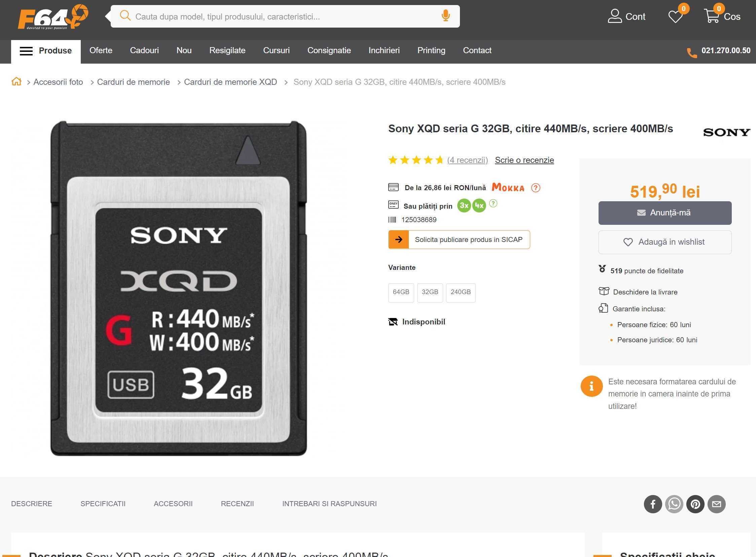Open Printing menu item
756x557 pixels.
click(431, 50)
